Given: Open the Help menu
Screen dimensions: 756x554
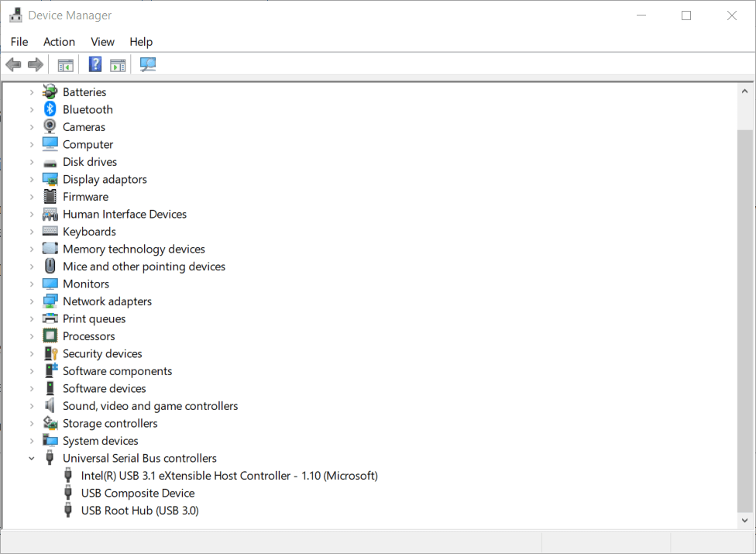Looking at the screenshot, I should tap(141, 42).
